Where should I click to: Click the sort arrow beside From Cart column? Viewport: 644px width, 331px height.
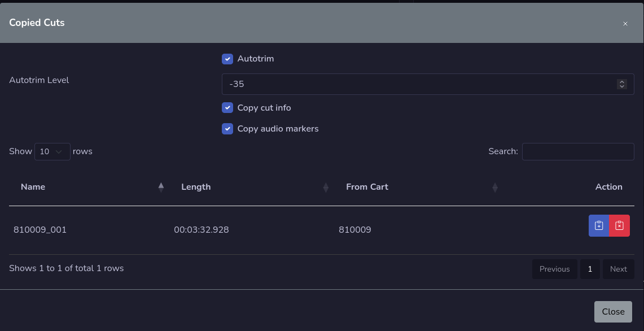click(x=495, y=186)
